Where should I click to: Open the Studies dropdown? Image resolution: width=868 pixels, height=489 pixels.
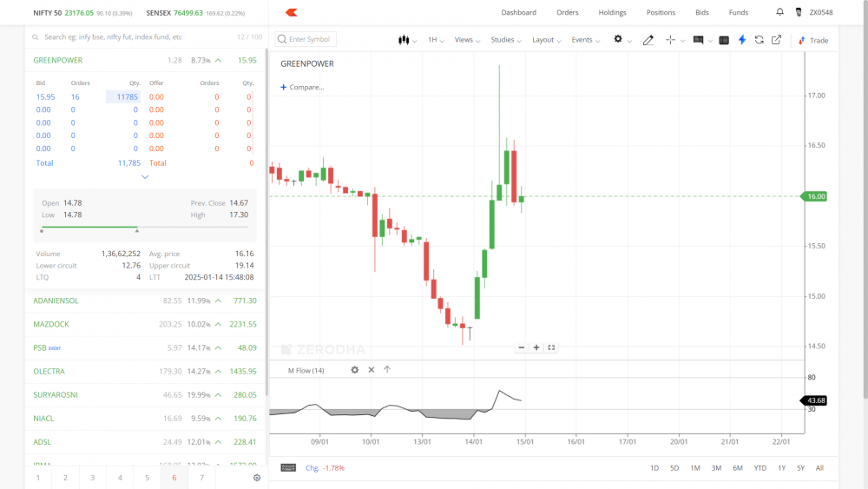pos(506,40)
